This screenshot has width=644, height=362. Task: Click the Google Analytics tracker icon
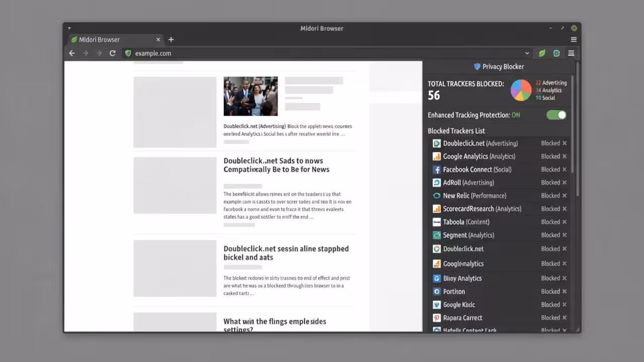click(437, 156)
